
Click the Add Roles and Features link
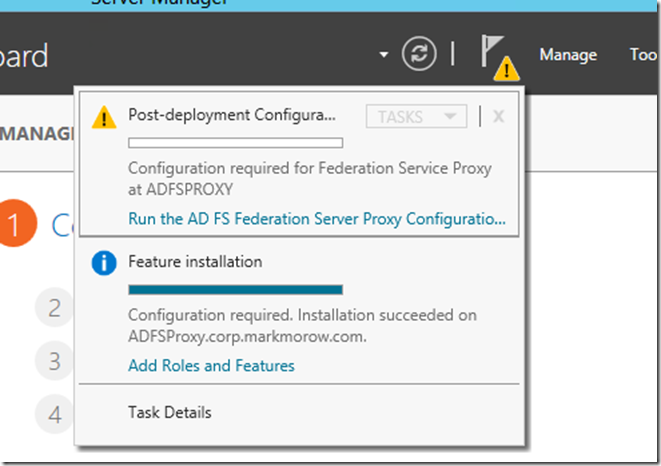pyautogui.click(x=211, y=366)
